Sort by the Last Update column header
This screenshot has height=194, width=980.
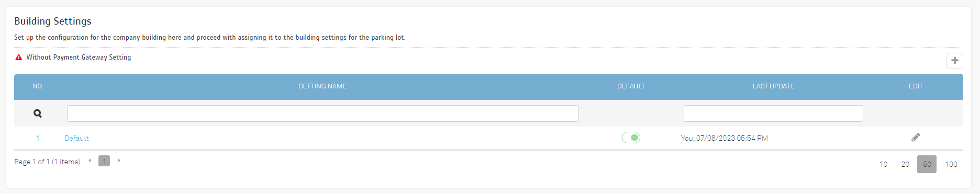click(773, 86)
